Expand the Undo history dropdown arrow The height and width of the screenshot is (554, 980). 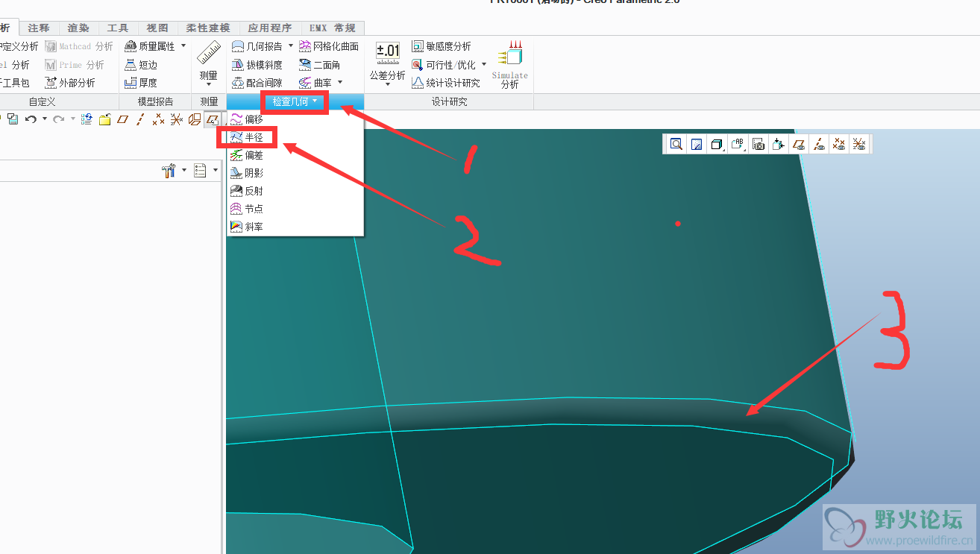[x=44, y=119]
